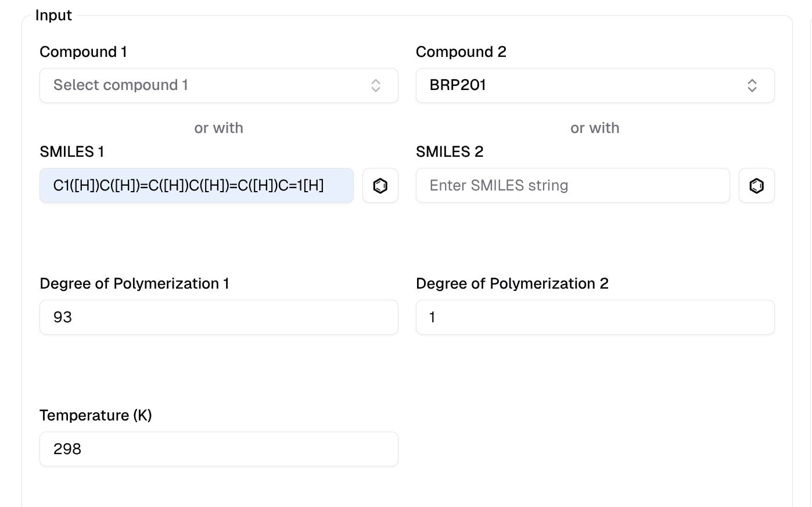The height and width of the screenshot is (507, 812).
Task: Click the up-down chevrons in Compound 2 selector
Action: click(x=752, y=85)
